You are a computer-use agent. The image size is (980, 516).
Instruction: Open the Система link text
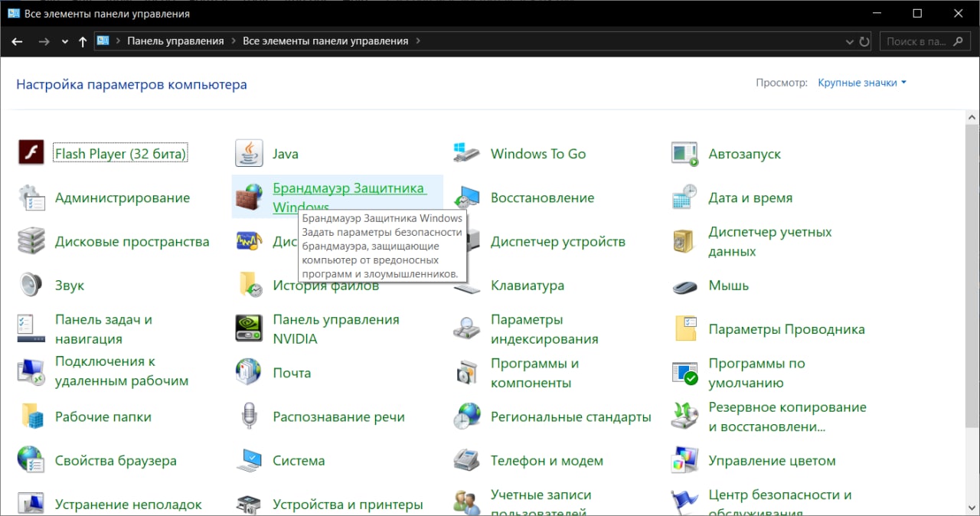tap(299, 460)
